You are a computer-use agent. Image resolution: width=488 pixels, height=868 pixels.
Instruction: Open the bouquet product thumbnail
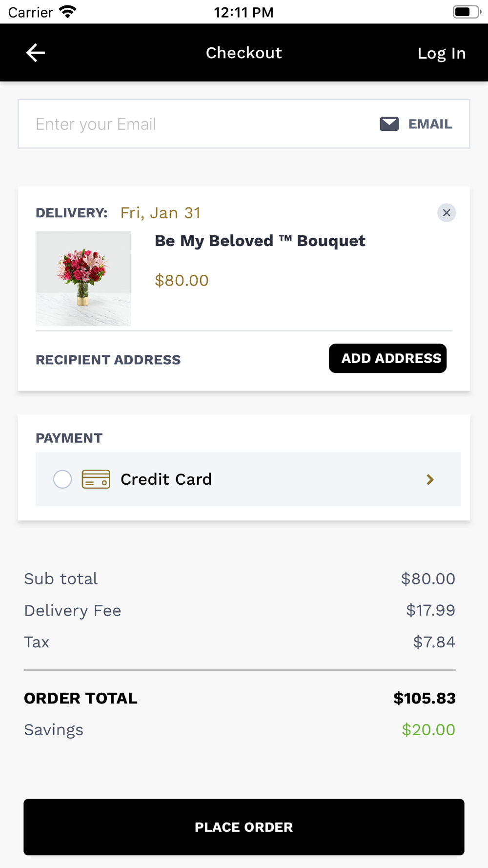click(83, 278)
